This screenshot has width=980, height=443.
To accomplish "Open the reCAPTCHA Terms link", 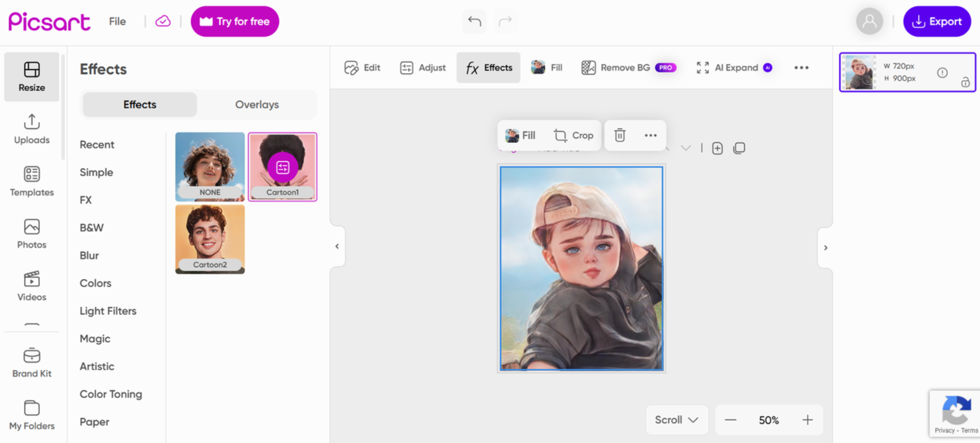I will (x=969, y=431).
